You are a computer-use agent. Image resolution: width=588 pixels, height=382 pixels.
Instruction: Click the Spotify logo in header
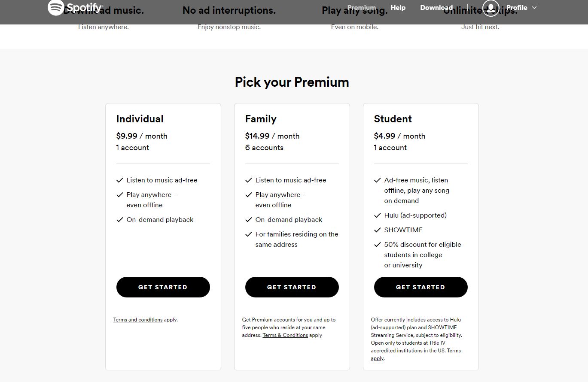(75, 7)
